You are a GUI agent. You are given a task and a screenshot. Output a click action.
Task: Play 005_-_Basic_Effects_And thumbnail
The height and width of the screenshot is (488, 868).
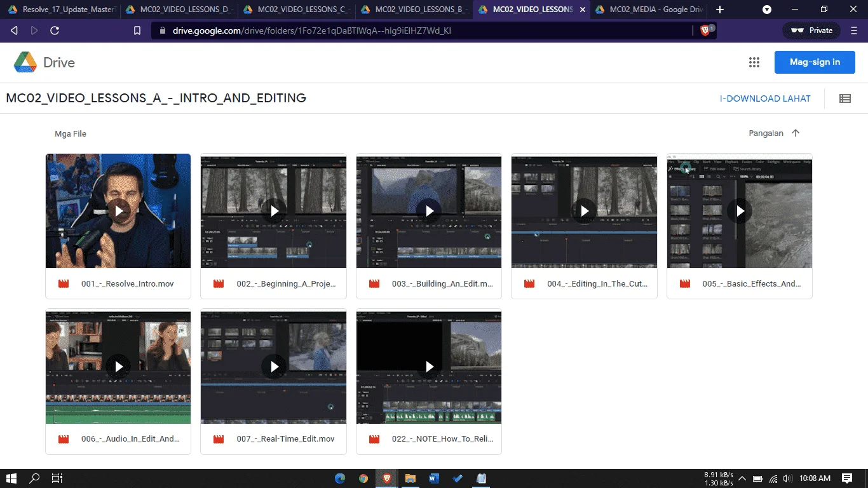(740, 211)
